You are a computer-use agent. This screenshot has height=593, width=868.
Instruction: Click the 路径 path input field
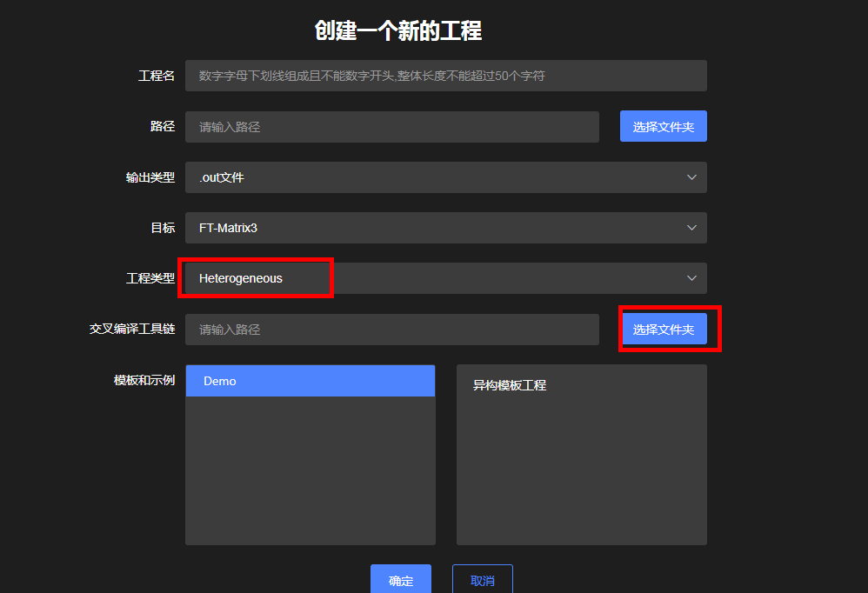pyautogui.click(x=391, y=126)
